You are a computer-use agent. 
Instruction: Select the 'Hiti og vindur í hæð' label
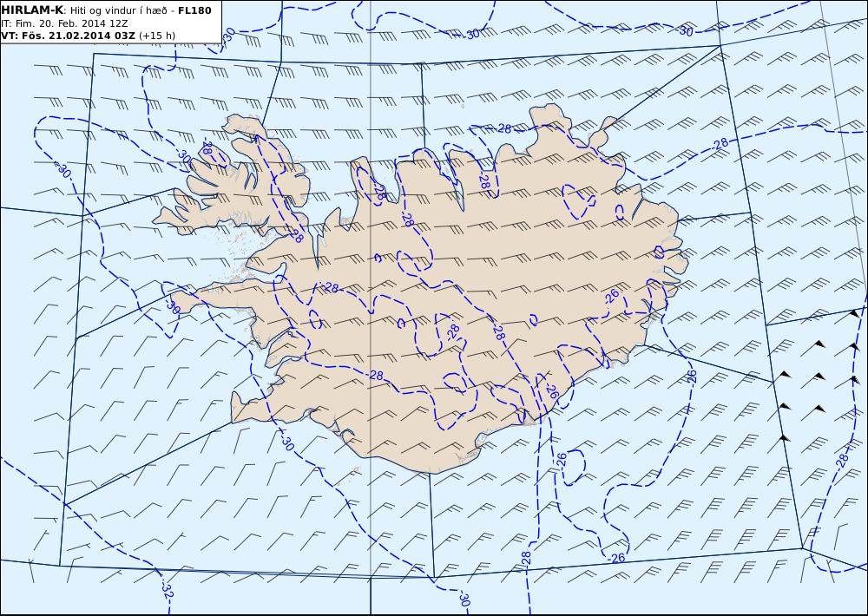point(119,10)
